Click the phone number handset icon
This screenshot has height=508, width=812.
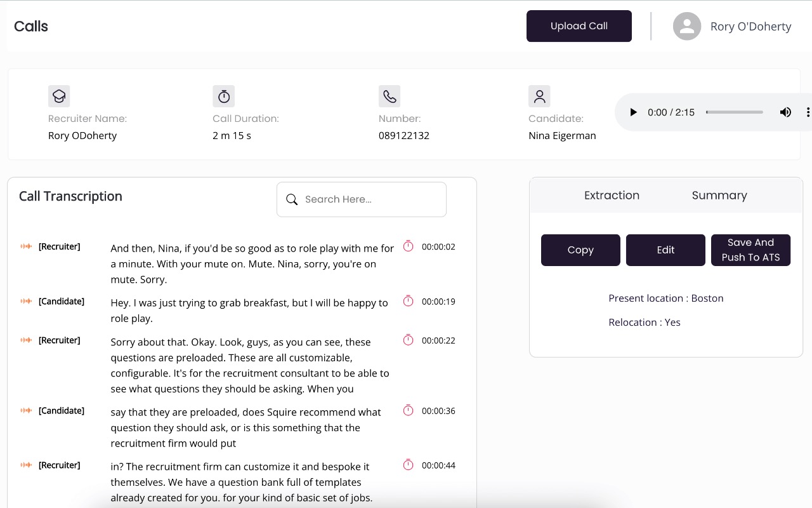[390, 96]
